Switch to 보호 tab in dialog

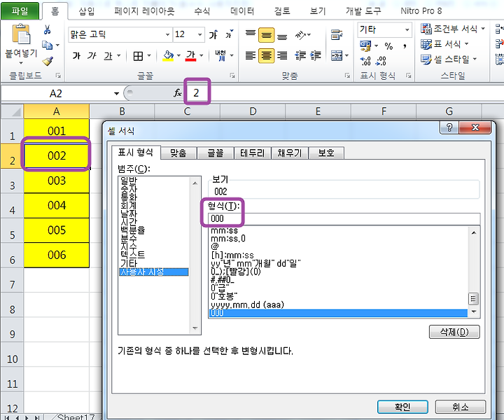[x=326, y=153]
